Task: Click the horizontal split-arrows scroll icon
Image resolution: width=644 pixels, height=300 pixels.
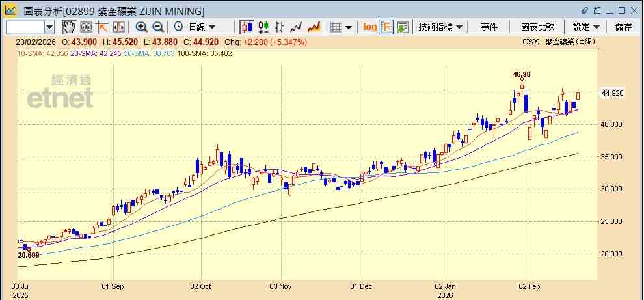Action: [118, 27]
